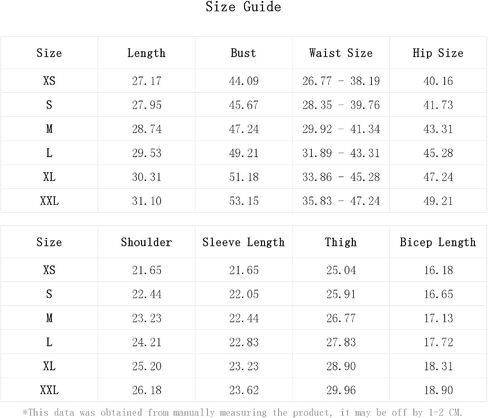
Task: Click the Sleeve Length column header
Action: pyautogui.click(x=243, y=242)
